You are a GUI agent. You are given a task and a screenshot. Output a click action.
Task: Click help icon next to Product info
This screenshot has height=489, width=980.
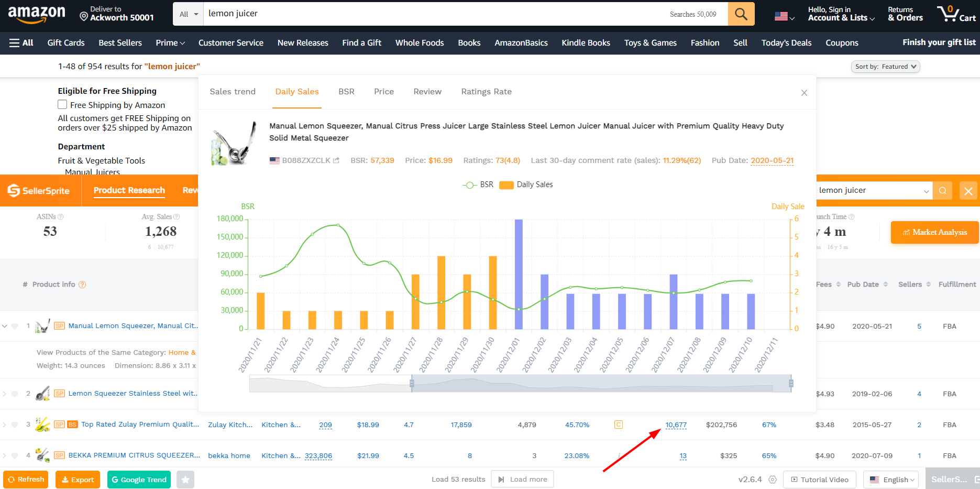82,285
